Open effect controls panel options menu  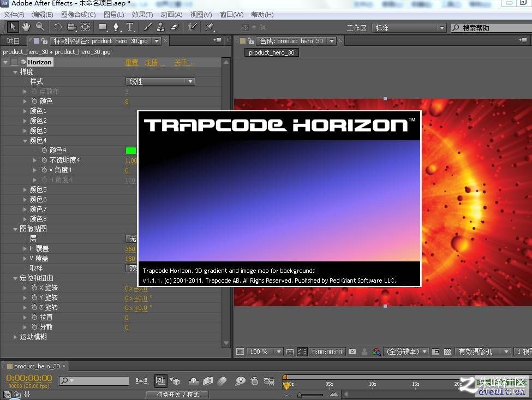pyautogui.click(x=218, y=40)
